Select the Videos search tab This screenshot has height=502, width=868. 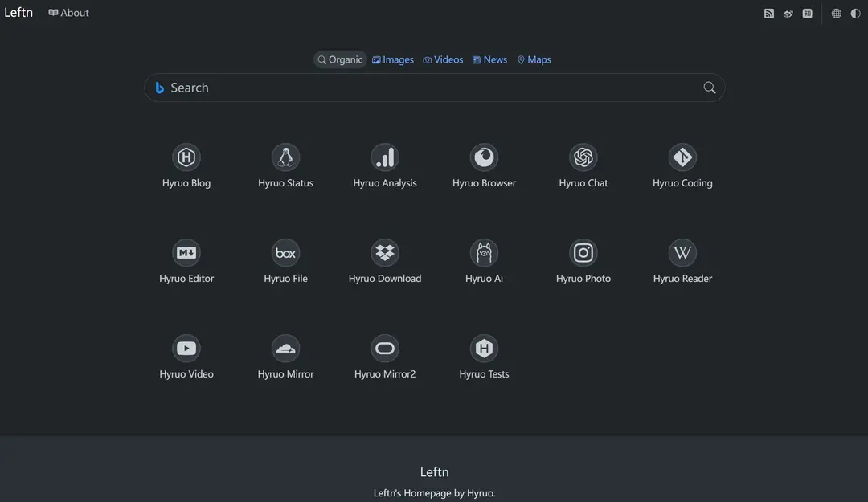tap(444, 60)
